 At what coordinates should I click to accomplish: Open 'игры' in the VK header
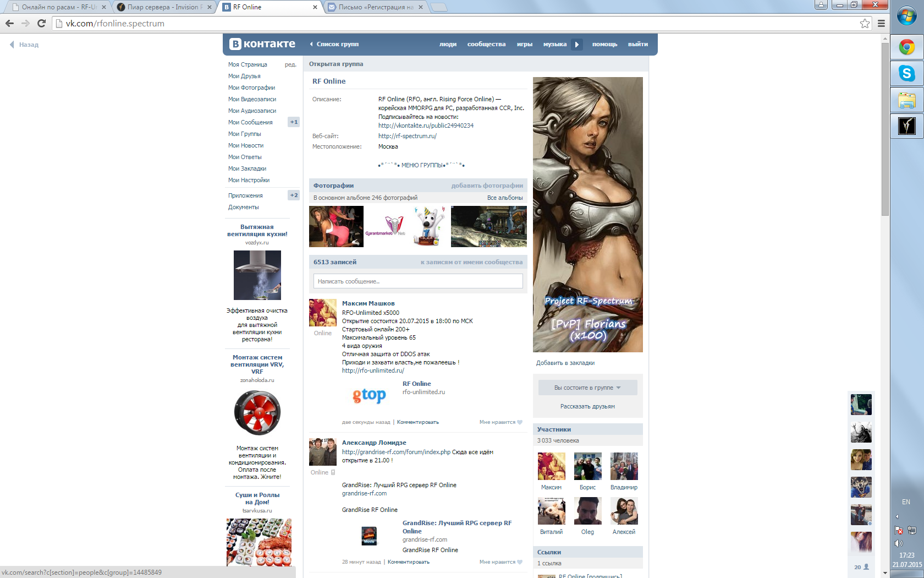click(x=524, y=44)
